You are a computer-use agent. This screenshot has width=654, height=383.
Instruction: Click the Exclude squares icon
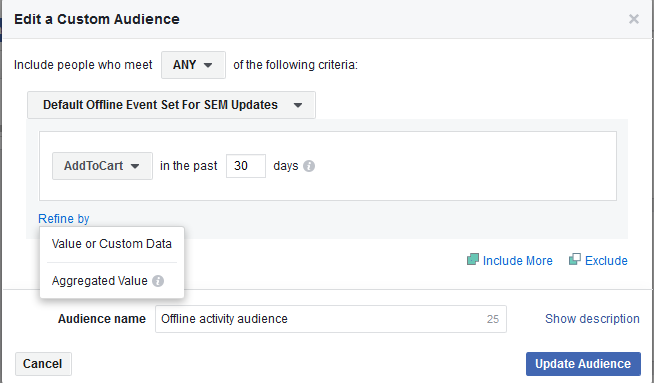coord(574,260)
